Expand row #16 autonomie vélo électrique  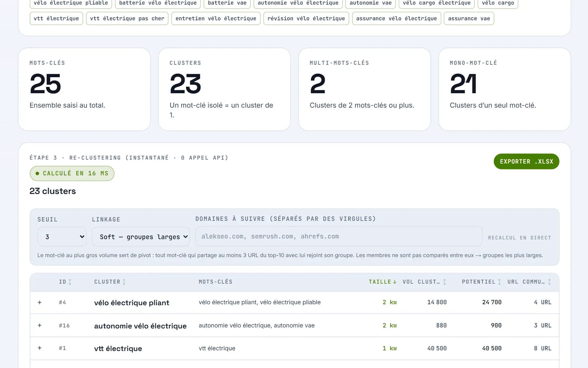[x=40, y=325]
